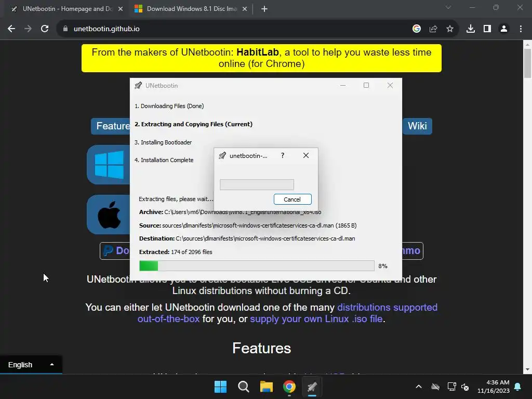Click the empty progress field in dialog
Screen dimensions: 532x399
[257, 184]
